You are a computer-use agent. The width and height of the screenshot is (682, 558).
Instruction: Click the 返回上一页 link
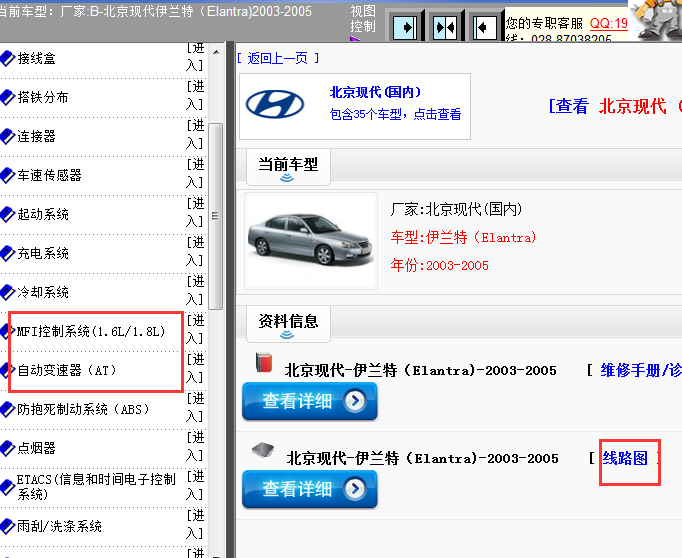[278, 58]
